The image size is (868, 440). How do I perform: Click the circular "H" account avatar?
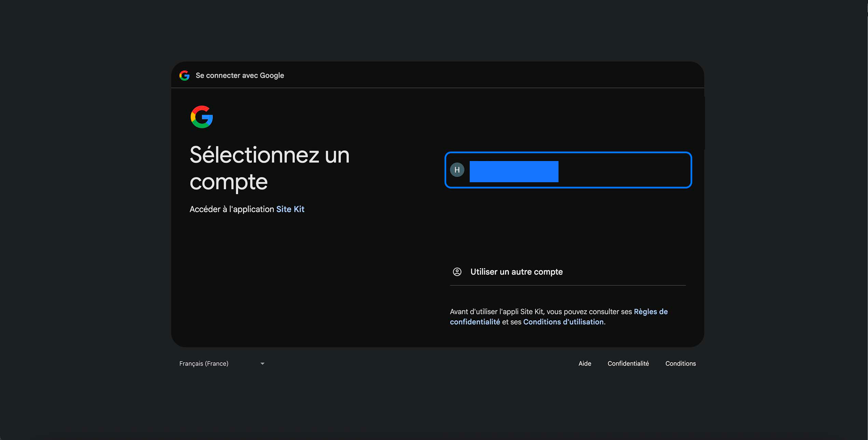point(457,170)
